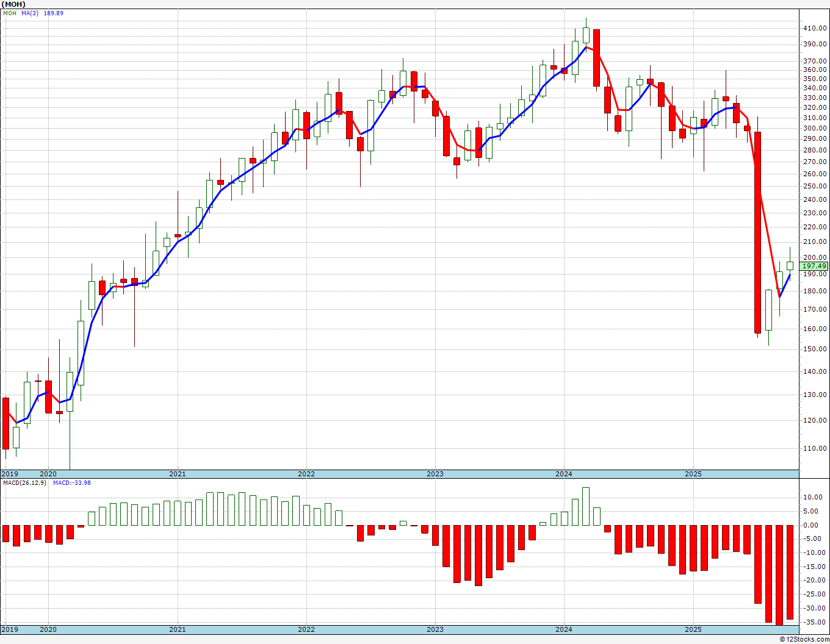
Task: Select the 2022 marker on the price timeline
Action: pyautogui.click(x=306, y=474)
